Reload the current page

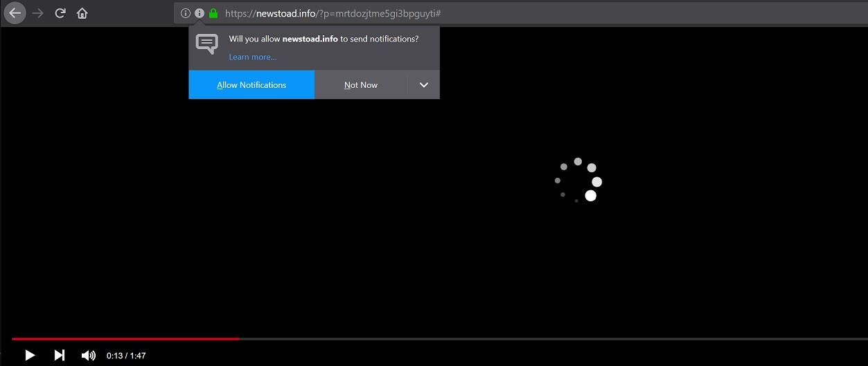pos(60,13)
